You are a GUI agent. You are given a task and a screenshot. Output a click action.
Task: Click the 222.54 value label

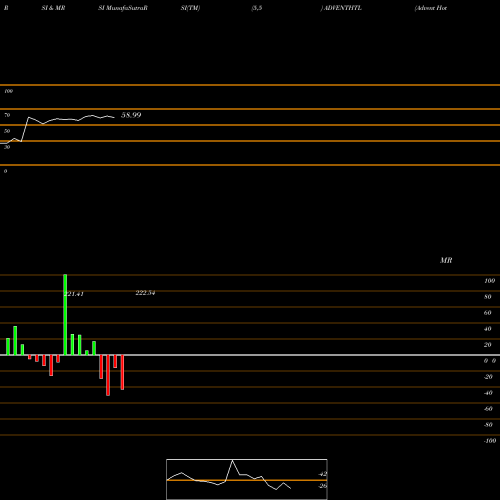click(145, 293)
